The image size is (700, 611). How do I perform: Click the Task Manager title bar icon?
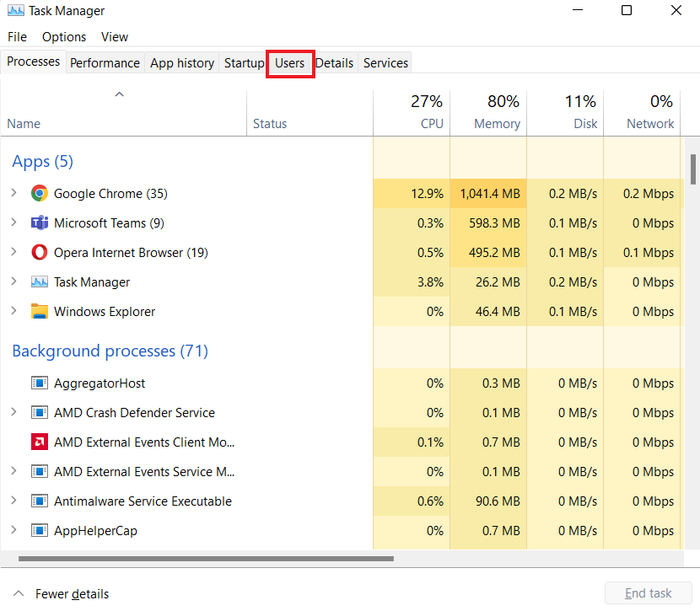[16, 11]
